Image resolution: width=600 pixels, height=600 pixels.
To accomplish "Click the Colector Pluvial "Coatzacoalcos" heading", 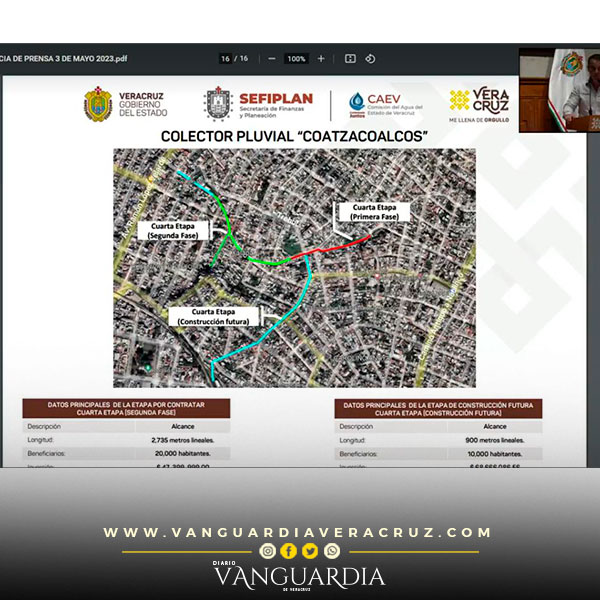I will (294, 137).
